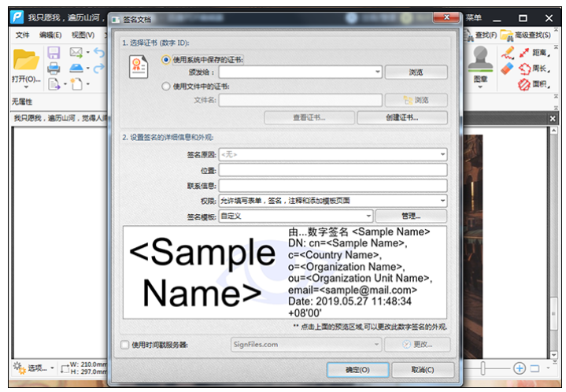566x392 pixels.
Task: Expand the permissions (权限) dropdown
Action: click(442, 201)
